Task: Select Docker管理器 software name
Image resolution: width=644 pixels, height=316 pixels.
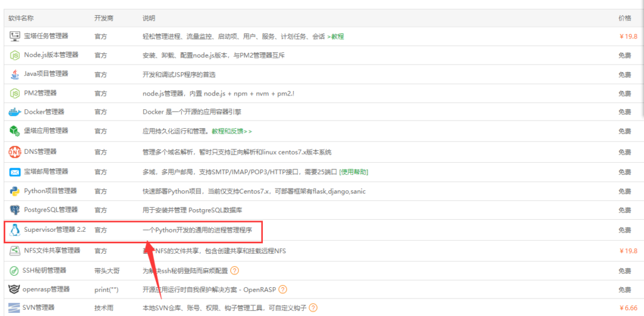Action: click(x=44, y=112)
